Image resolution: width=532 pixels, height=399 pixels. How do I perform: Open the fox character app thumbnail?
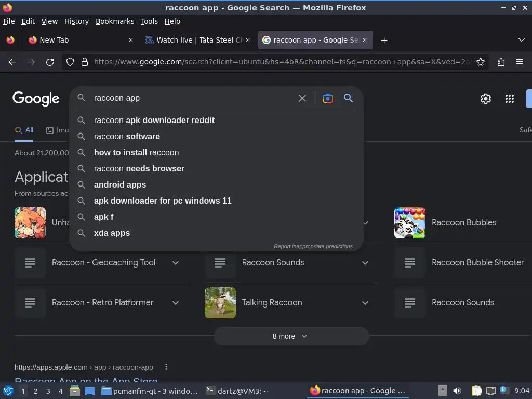pyautogui.click(x=30, y=223)
